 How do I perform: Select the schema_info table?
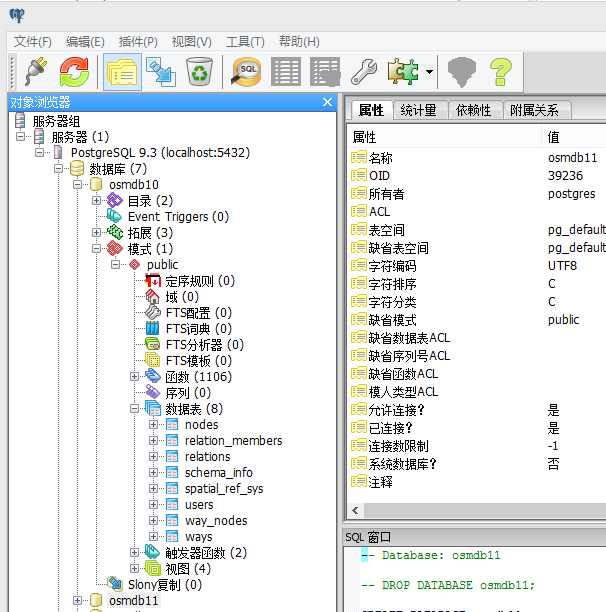point(219,473)
